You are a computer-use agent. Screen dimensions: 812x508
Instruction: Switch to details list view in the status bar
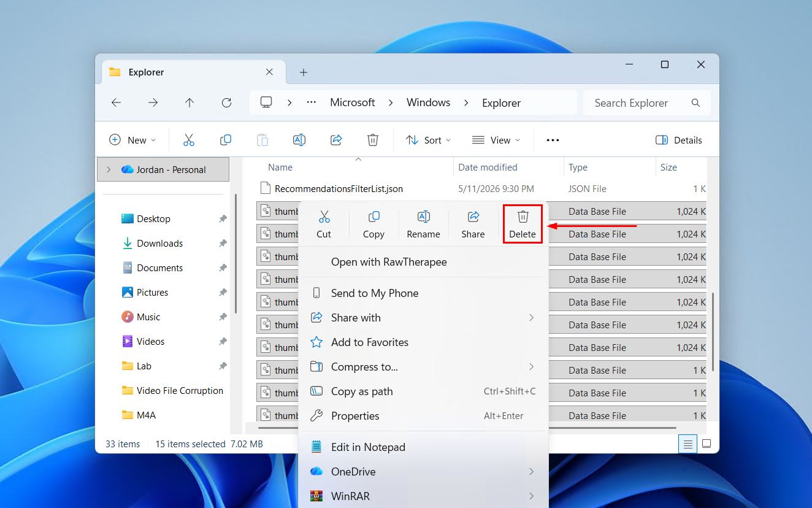pos(688,444)
